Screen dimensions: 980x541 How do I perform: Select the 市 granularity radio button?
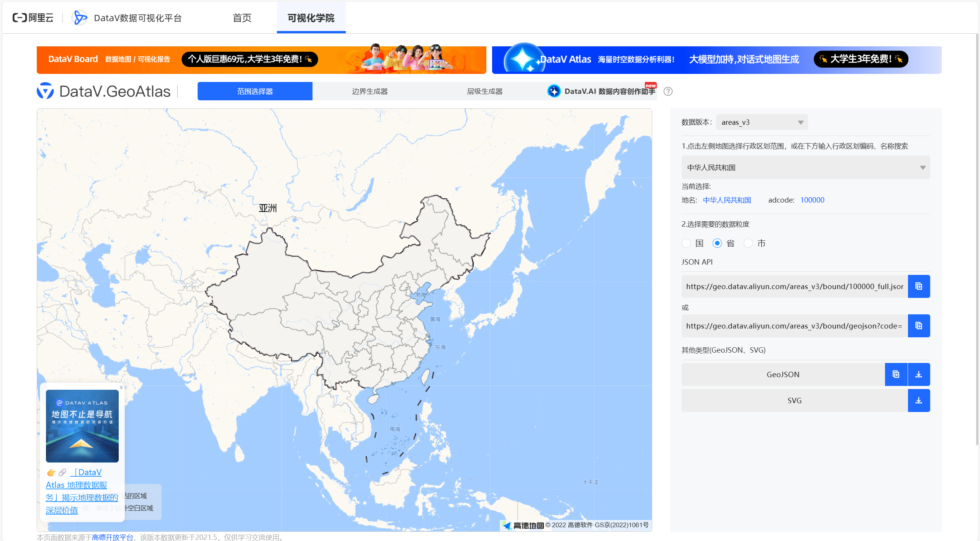click(748, 243)
